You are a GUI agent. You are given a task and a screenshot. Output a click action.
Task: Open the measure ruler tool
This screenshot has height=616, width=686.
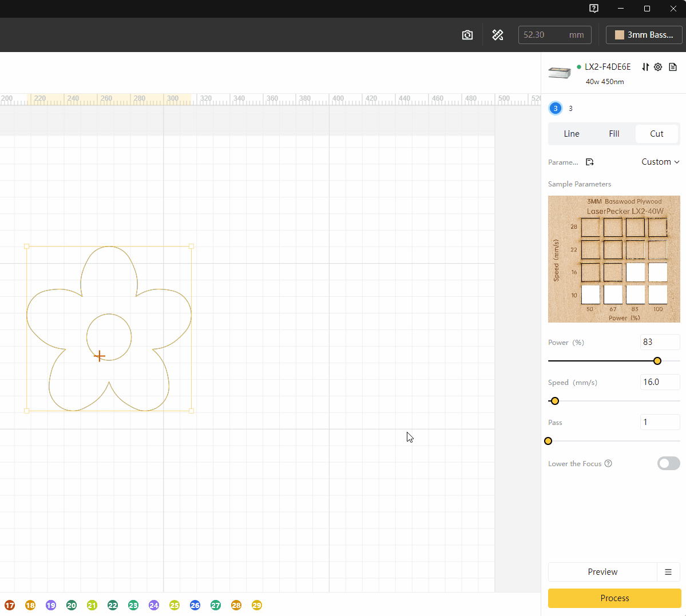(x=497, y=35)
